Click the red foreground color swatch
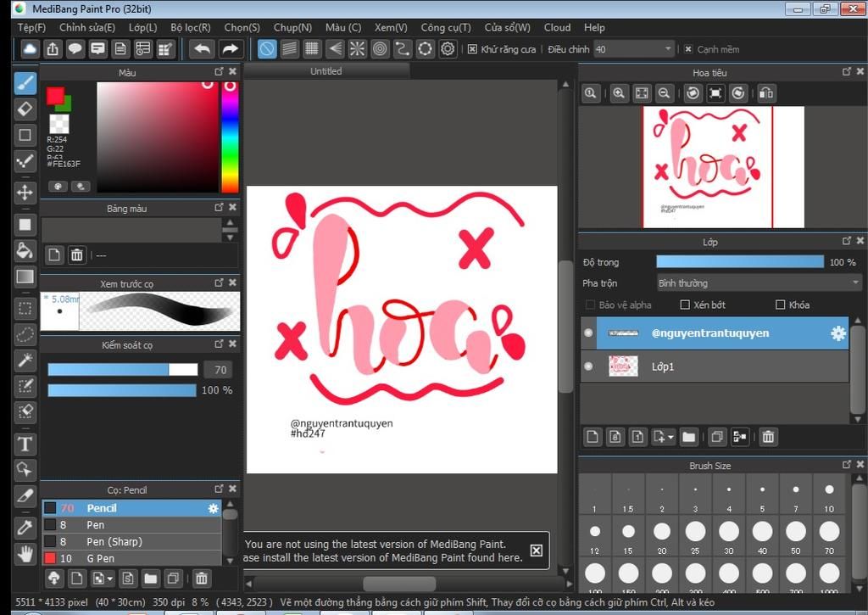Image resolution: width=868 pixels, height=615 pixels. coord(55,95)
